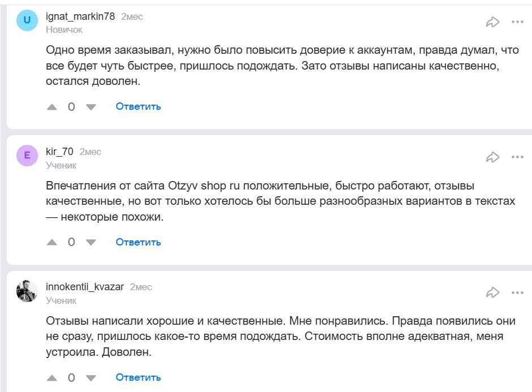Viewport: 532px width, 392px height.
Task: Click the kir_70 username
Action: (x=59, y=152)
